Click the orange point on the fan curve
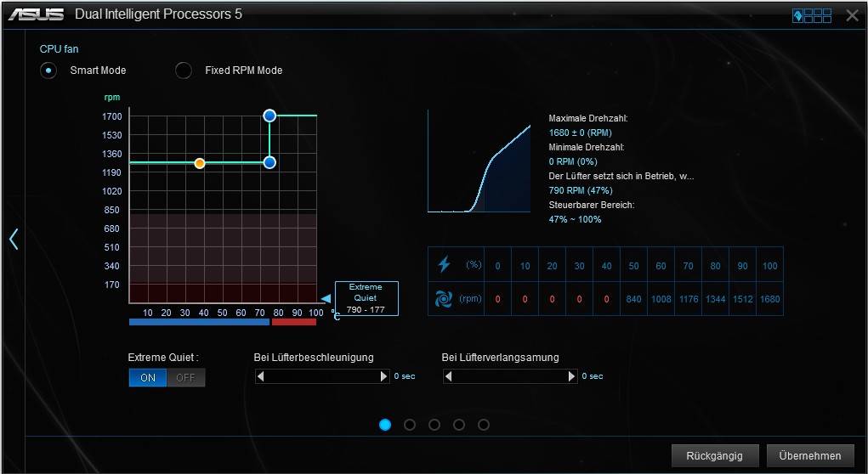The image size is (868, 474). 200,163
